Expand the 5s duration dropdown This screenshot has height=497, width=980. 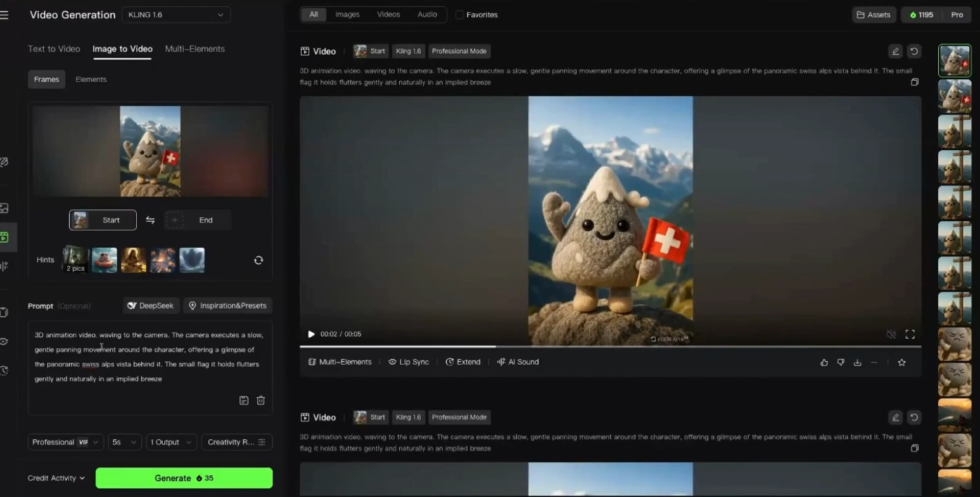(x=124, y=442)
